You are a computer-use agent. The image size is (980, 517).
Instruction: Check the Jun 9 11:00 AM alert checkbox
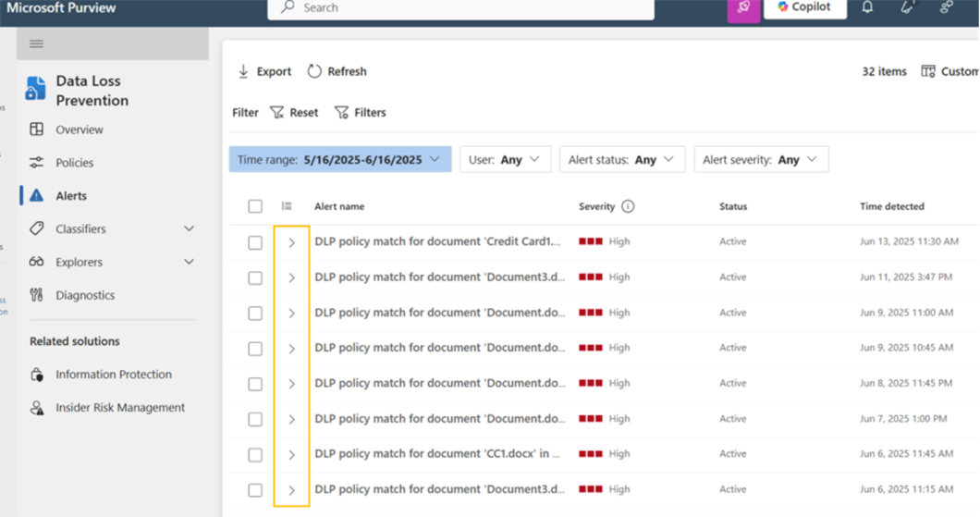[255, 314]
